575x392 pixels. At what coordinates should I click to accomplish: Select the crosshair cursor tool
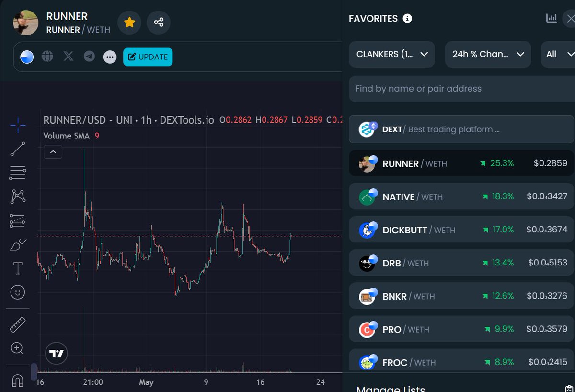18,126
